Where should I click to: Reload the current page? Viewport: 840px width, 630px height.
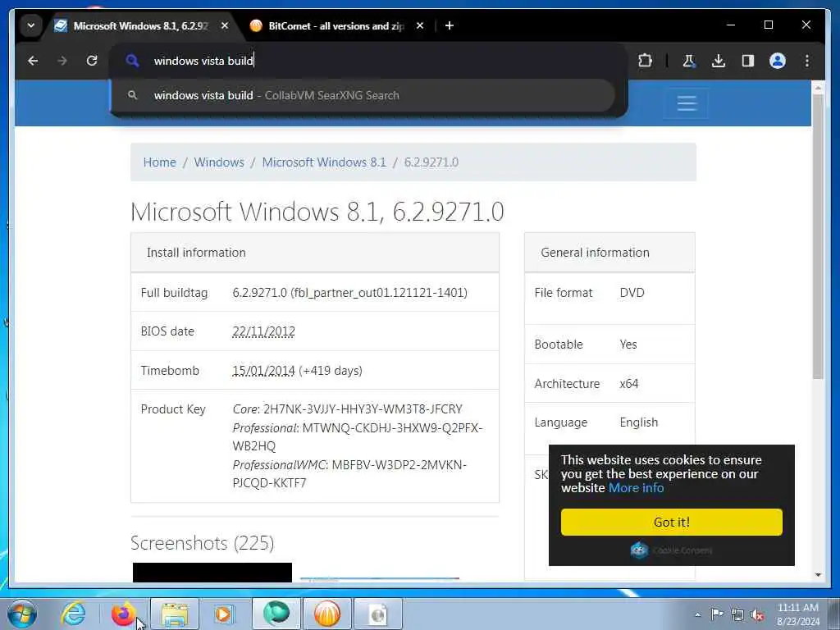pyautogui.click(x=92, y=61)
